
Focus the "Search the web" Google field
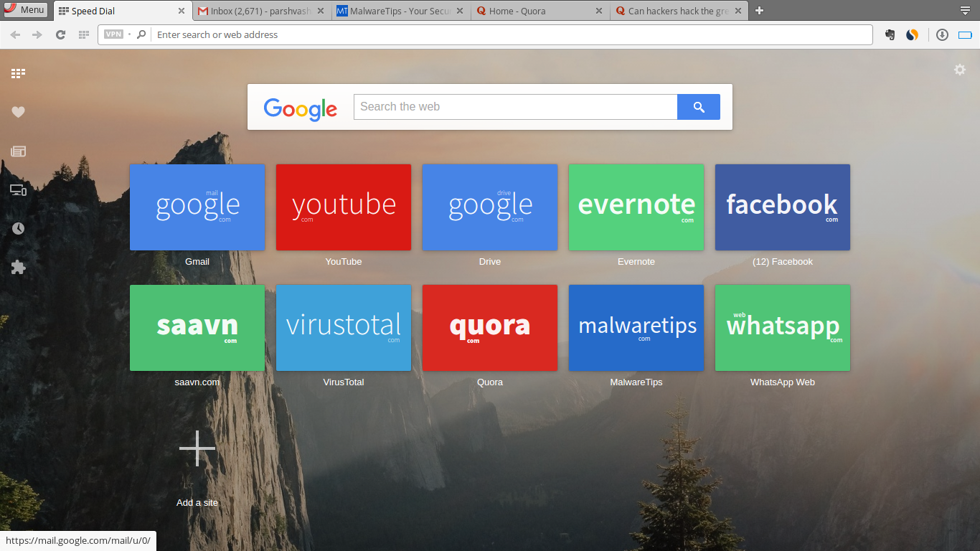[515, 107]
